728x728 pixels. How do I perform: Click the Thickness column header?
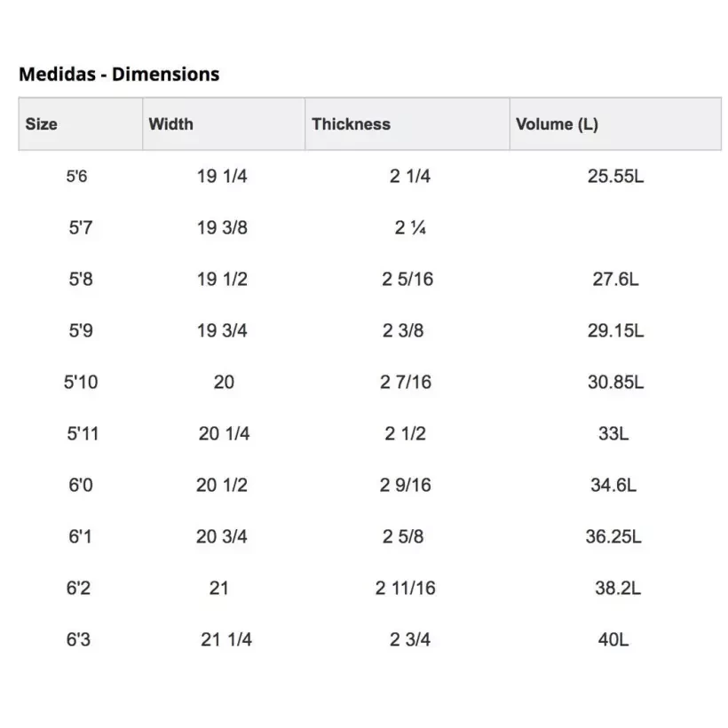point(351,124)
